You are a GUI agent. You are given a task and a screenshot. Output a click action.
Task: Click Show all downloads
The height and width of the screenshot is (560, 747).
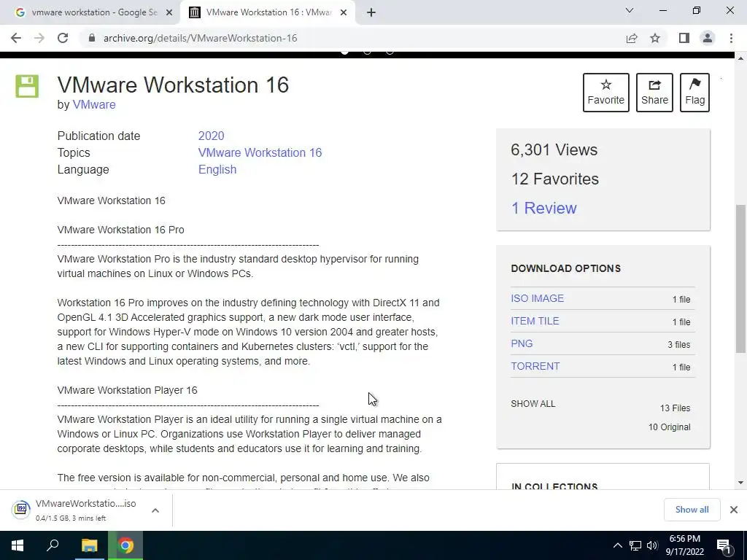tap(692, 510)
